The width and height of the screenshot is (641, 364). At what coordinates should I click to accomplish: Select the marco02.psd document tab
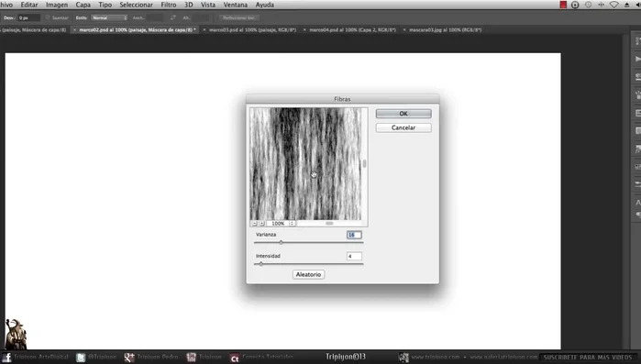[x=138, y=30]
